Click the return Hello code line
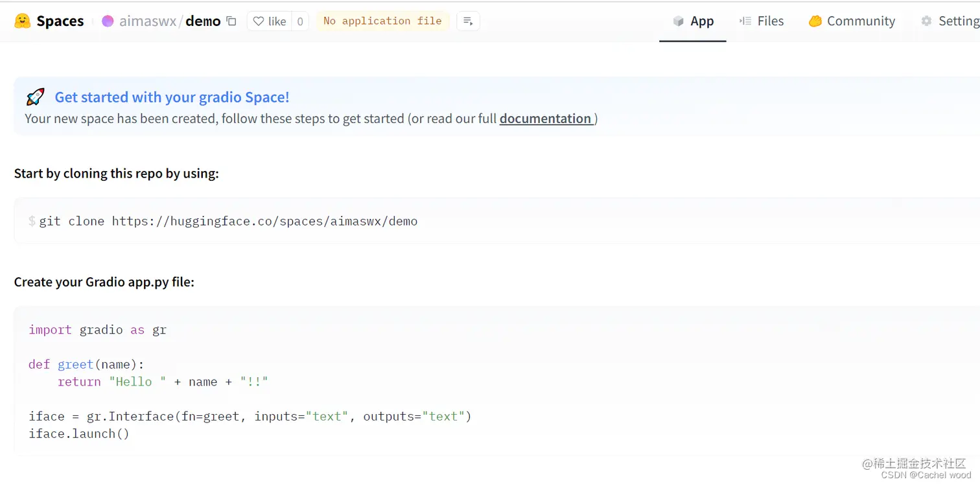The width and height of the screenshot is (980, 484). click(x=163, y=382)
